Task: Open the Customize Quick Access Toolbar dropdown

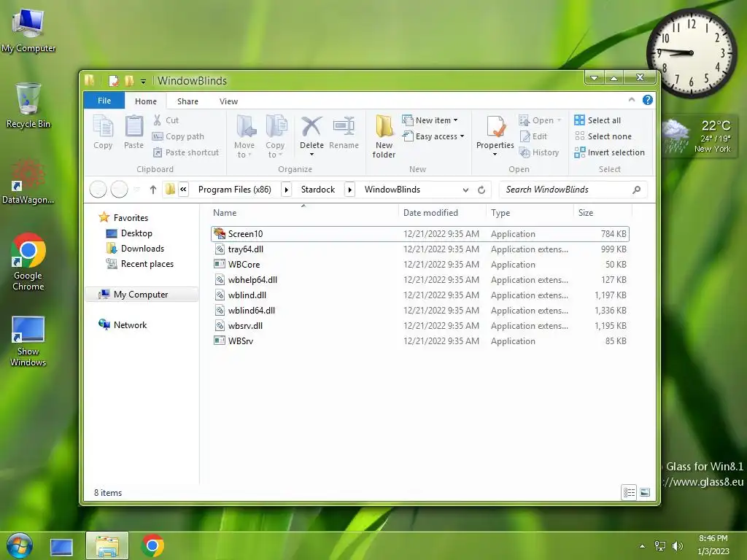Action: pos(143,82)
